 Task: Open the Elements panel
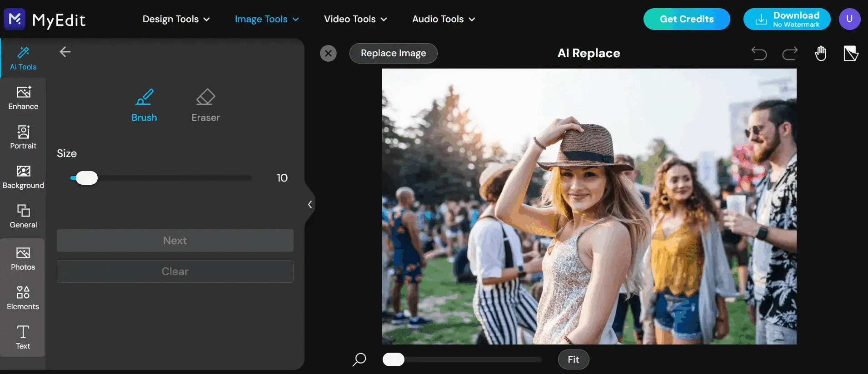23,298
